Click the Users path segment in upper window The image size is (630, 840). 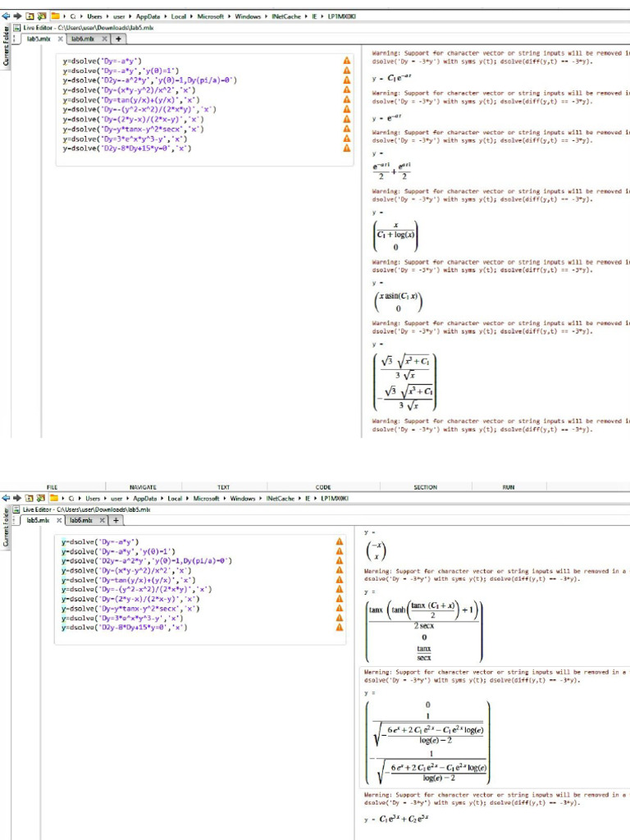(x=94, y=16)
